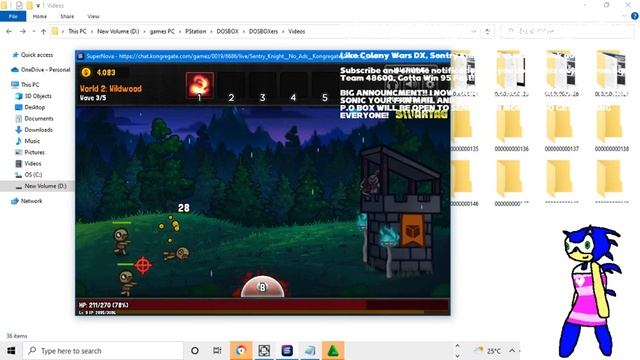Viewport: 640px width, 360px height.
Task: Select empty skill slot 4
Action: tap(293, 86)
